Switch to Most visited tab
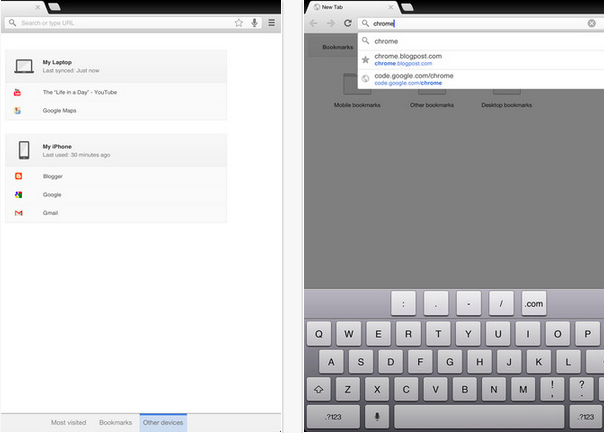Viewport: 604px width, 433px height. (69, 423)
